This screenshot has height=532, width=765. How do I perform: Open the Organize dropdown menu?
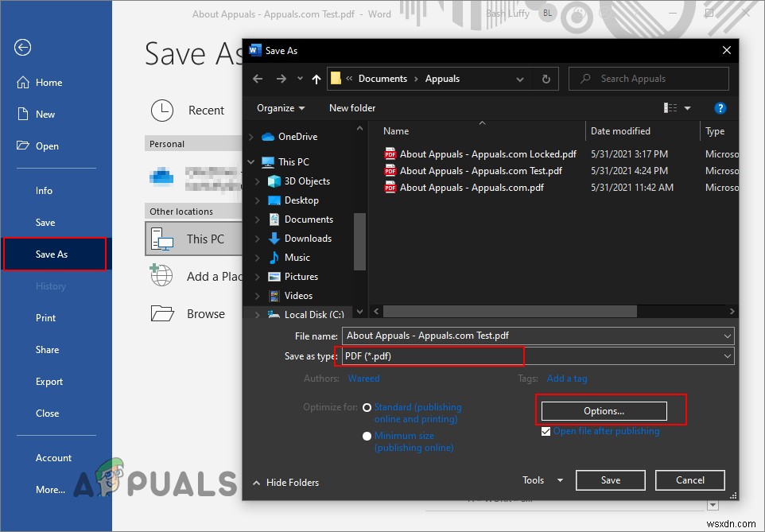pos(281,108)
